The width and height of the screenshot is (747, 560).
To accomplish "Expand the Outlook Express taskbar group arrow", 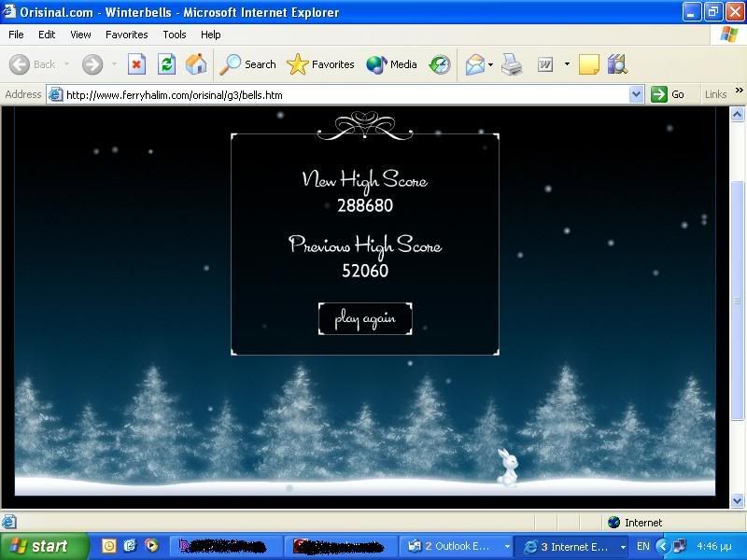I will coord(507,547).
